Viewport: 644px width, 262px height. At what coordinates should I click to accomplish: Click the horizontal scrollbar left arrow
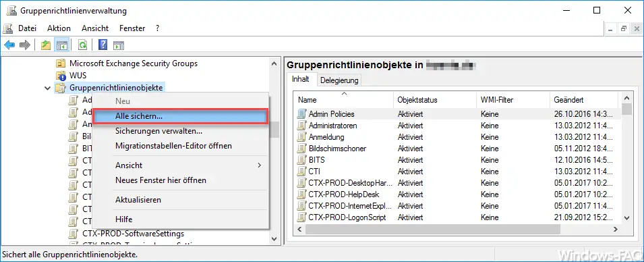click(299, 230)
